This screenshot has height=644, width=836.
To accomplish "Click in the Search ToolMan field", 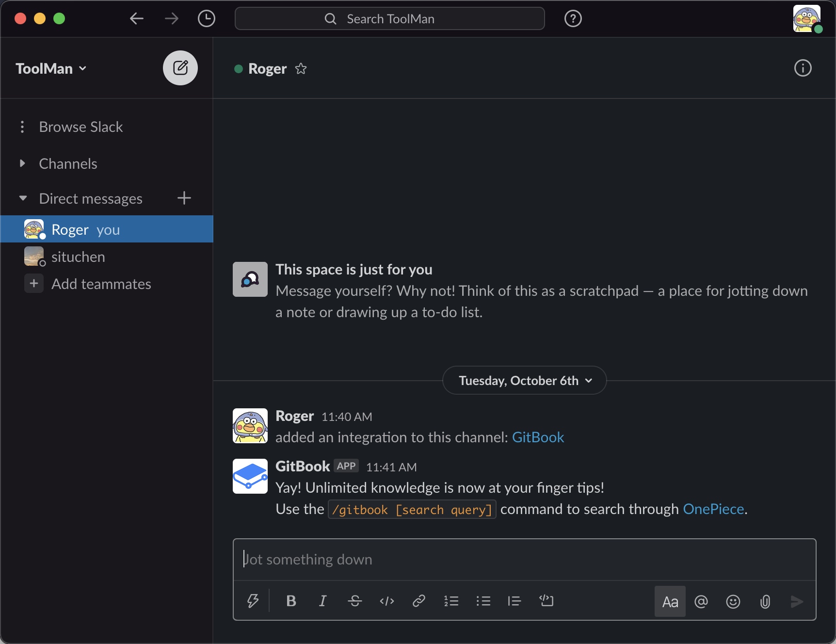I will click(390, 18).
